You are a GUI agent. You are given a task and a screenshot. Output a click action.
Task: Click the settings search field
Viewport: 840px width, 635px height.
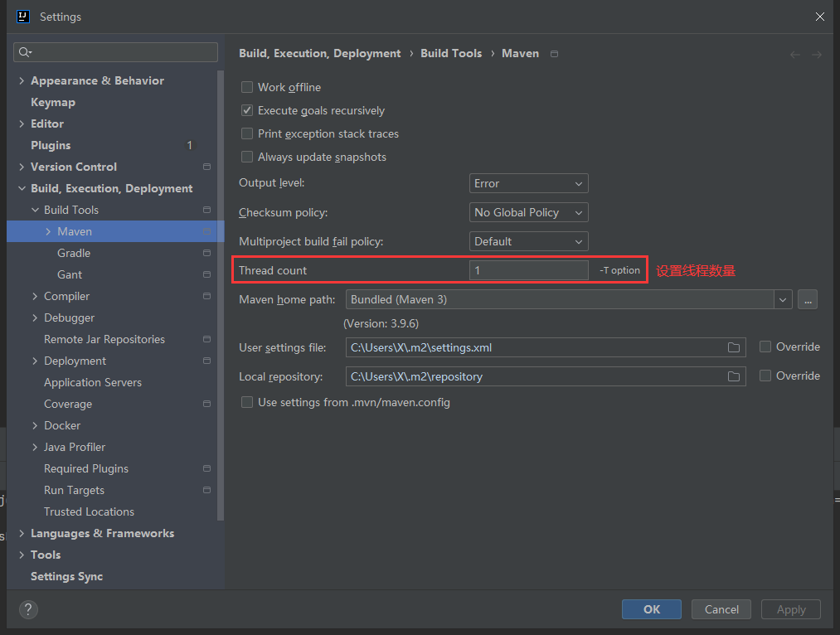pyautogui.click(x=116, y=52)
